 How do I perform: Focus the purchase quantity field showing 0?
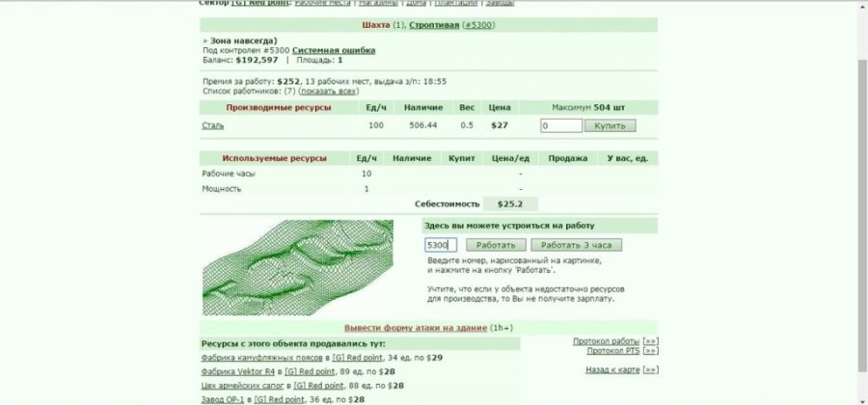click(x=561, y=125)
